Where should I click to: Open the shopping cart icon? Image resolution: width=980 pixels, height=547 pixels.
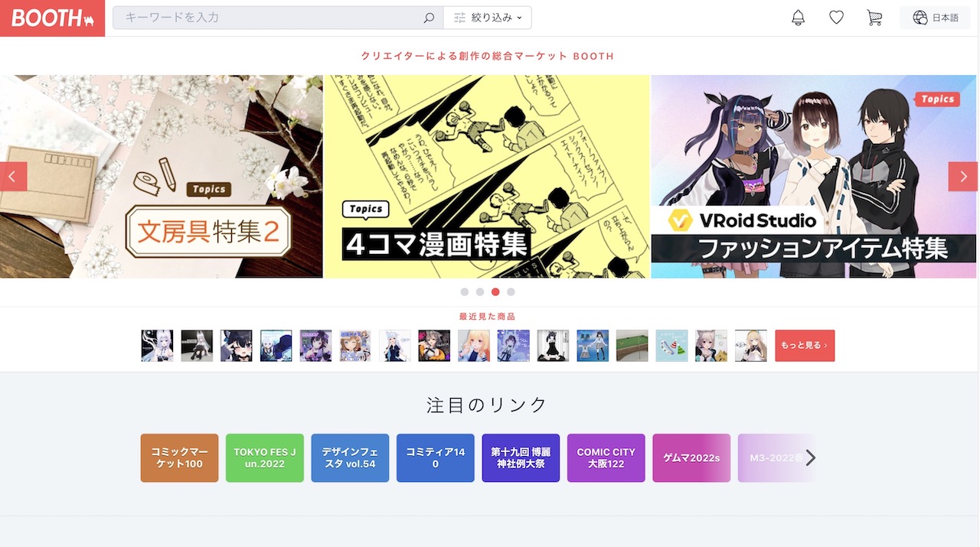point(874,18)
